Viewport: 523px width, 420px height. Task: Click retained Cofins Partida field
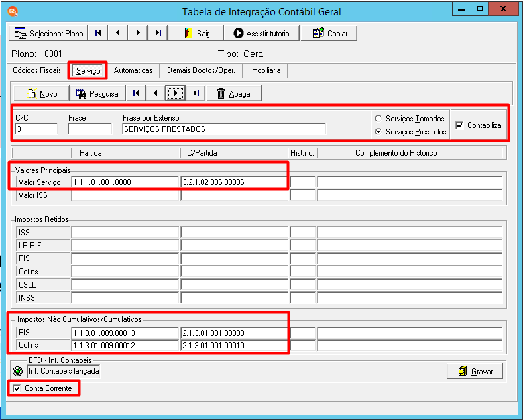(125, 272)
